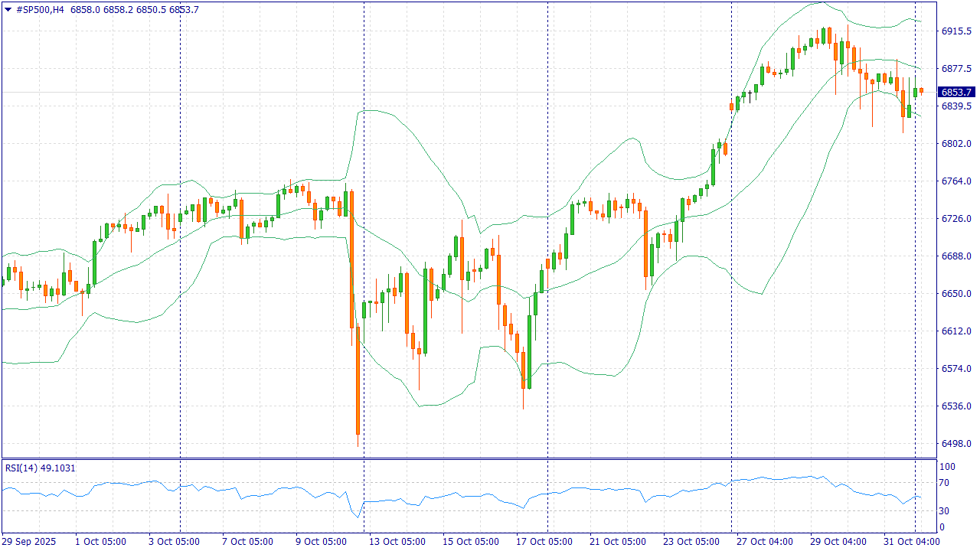The width and height of the screenshot is (980, 551).
Task: Click the 6726.0 price axis label
Action: click(956, 219)
